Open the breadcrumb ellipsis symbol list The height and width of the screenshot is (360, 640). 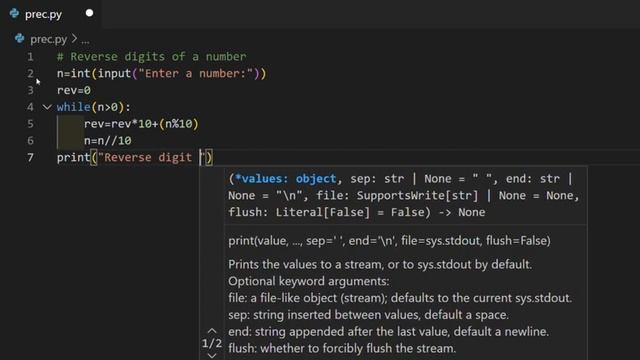(x=85, y=40)
